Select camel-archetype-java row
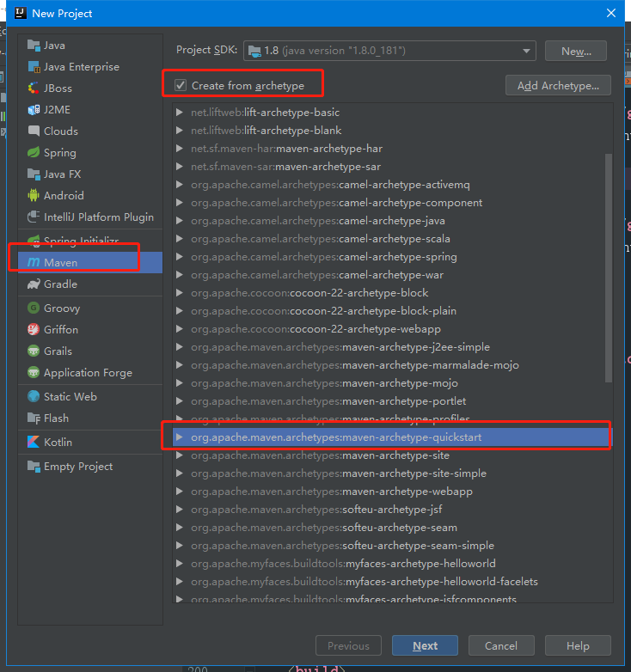This screenshot has width=631, height=672. pos(393,220)
